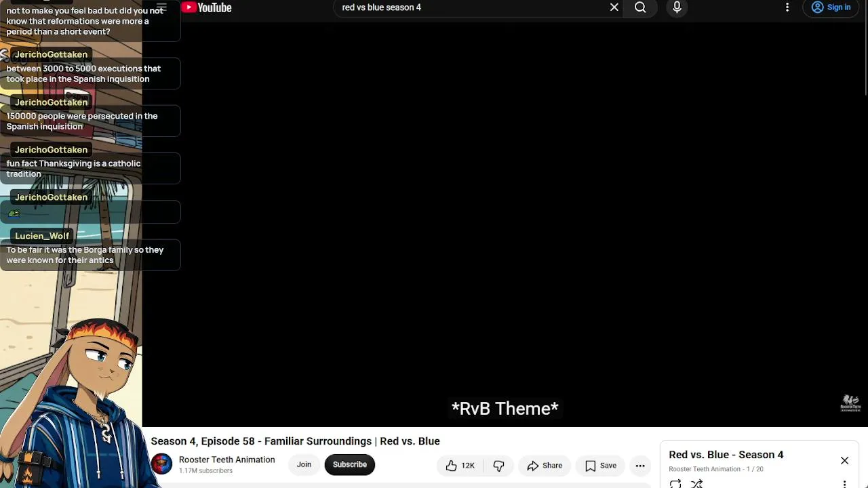Viewport: 868px width, 488px height.
Task: Click the chat message about 150000 people persecuted
Action: [82, 121]
